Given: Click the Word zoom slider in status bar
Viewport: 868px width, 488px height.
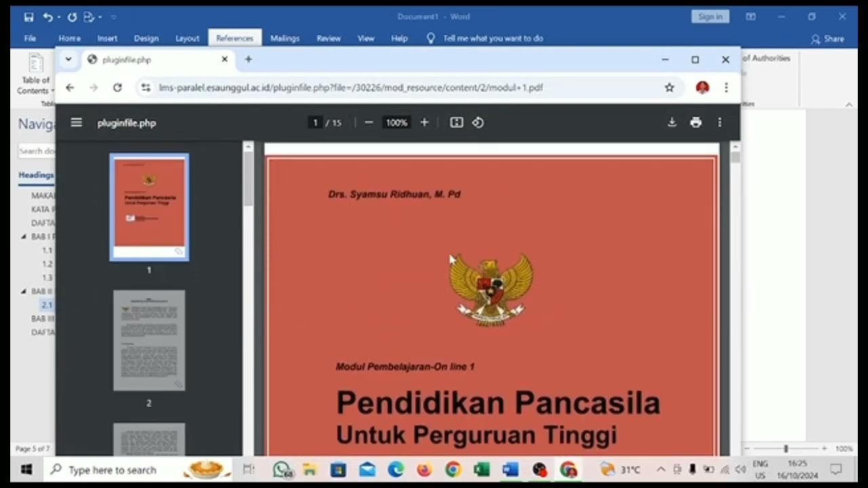Looking at the screenshot, I should click(x=786, y=449).
